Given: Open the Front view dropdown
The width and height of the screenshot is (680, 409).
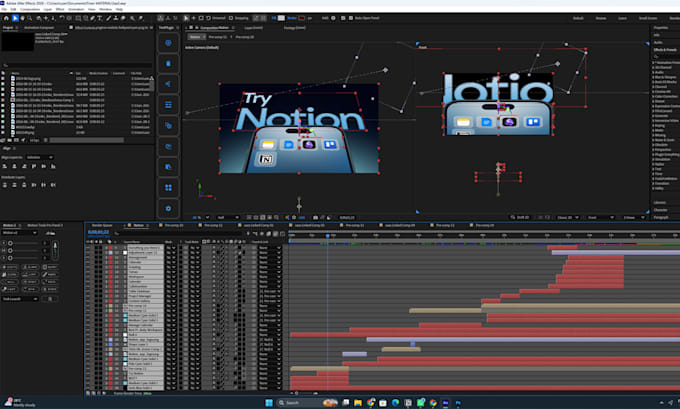Looking at the screenshot, I should click(x=601, y=217).
